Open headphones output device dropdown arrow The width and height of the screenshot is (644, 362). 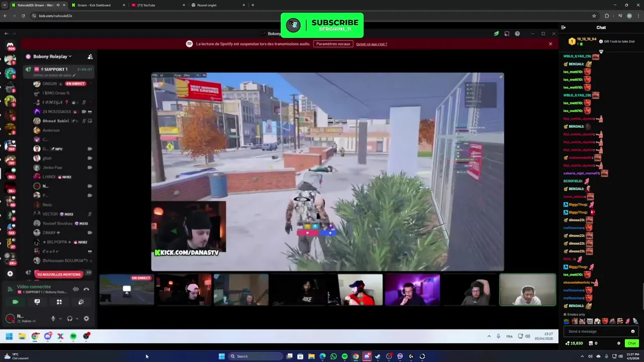coord(77,318)
